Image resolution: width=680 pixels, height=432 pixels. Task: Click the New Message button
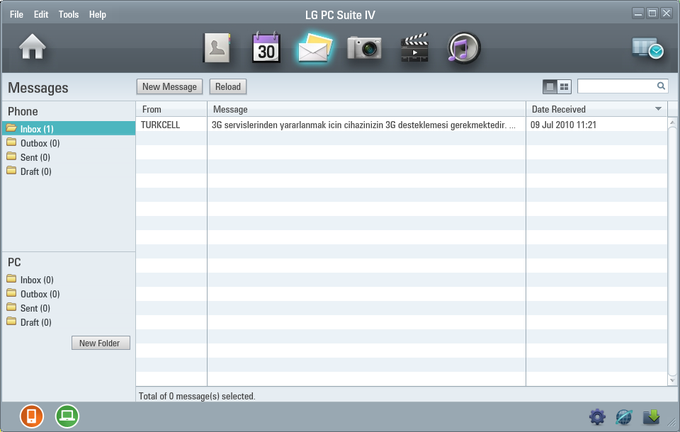(170, 87)
